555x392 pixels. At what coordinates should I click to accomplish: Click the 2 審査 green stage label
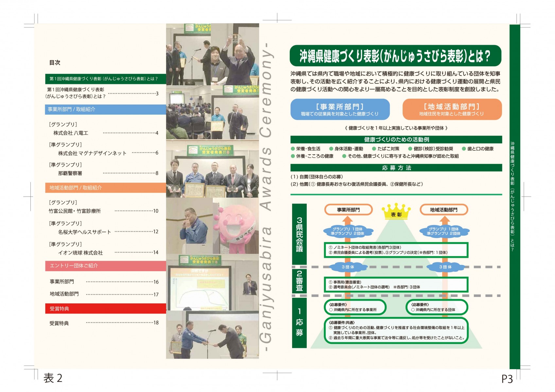point(299,281)
